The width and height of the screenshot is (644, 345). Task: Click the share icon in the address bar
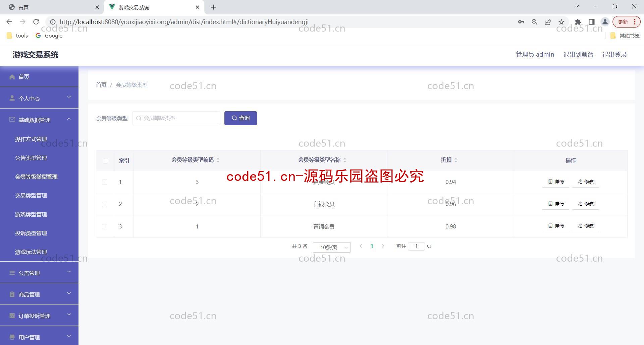tap(548, 22)
